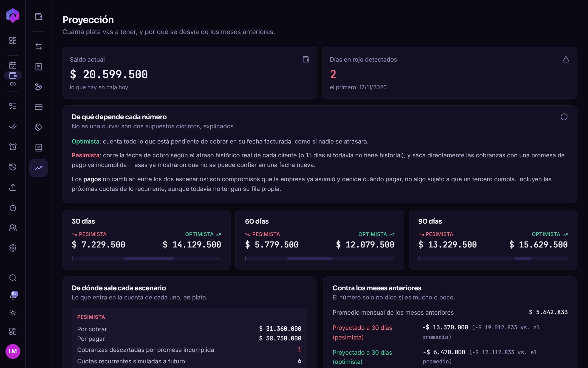This screenshot has width=588, height=368.
Task: Click the 60 días optimista value $ 12.079.500
Action: click(x=365, y=244)
